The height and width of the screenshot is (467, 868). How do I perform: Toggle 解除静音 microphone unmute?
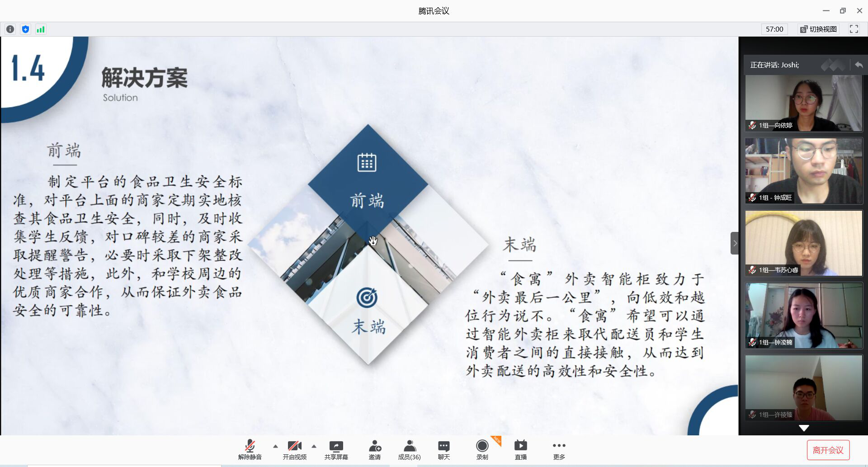tap(250, 450)
